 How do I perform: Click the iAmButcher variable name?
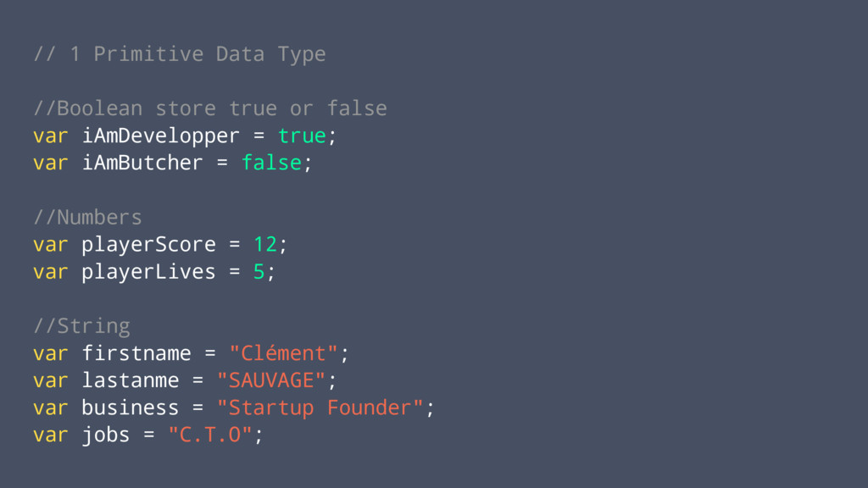[x=142, y=163]
